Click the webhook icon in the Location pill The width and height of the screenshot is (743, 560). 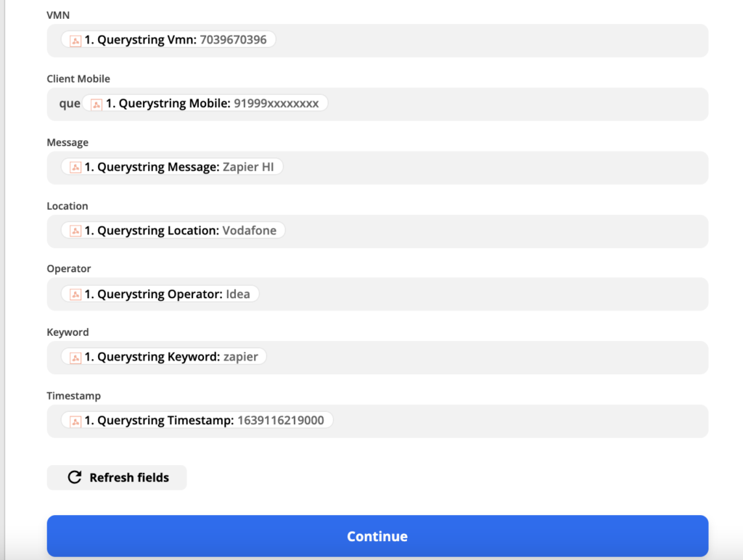(x=75, y=231)
